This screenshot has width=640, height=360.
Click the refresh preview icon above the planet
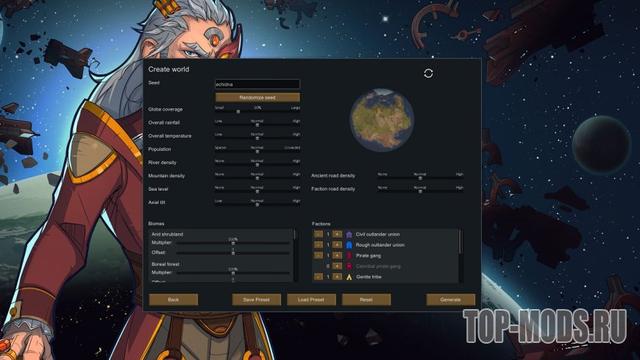[428, 73]
